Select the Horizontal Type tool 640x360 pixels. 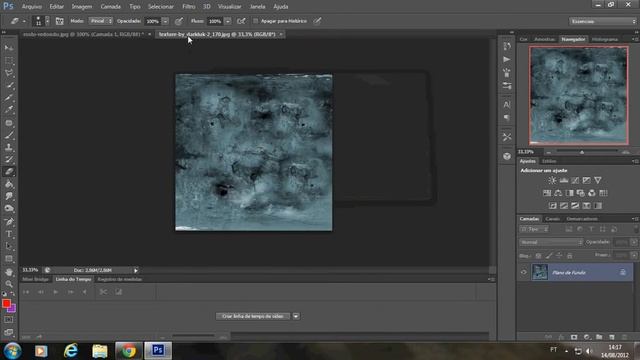point(9,234)
